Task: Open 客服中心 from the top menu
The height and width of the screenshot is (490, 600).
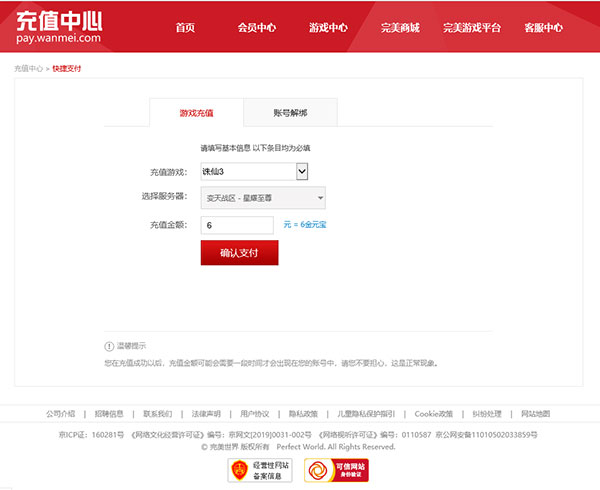Action: point(543,28)
